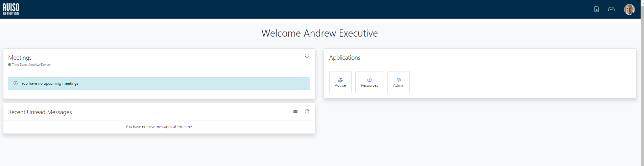Viewport: 644px width, 166px height.
Task: Refresh the Recent Unread Messages panel
Action: 307,111
